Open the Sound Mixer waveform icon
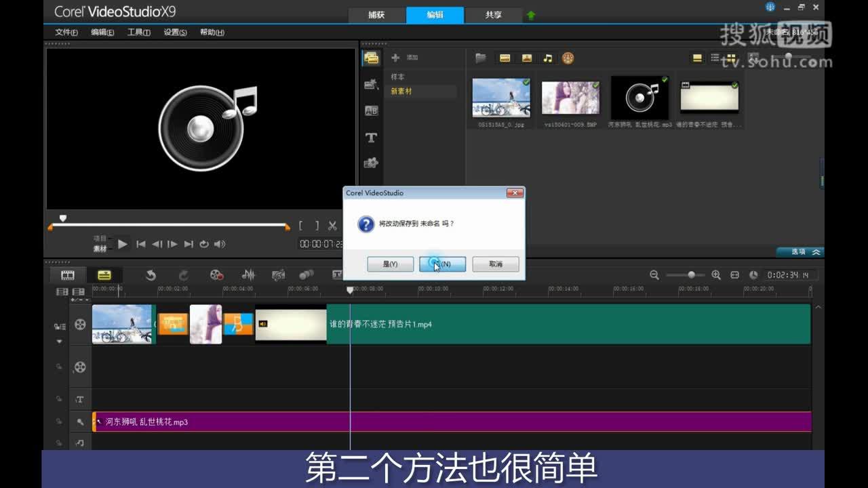868x488 pixels. tap(248, 275)
